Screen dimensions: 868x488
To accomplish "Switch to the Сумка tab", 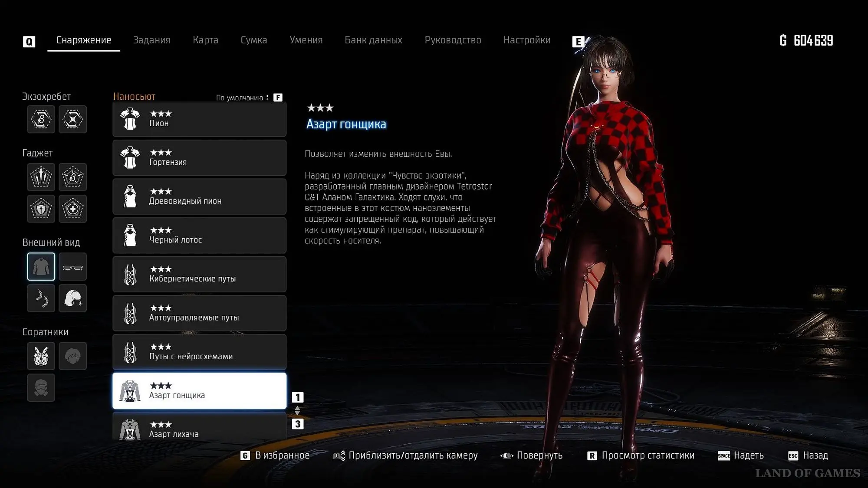I will pyautogui.click(x=254, y=40).
